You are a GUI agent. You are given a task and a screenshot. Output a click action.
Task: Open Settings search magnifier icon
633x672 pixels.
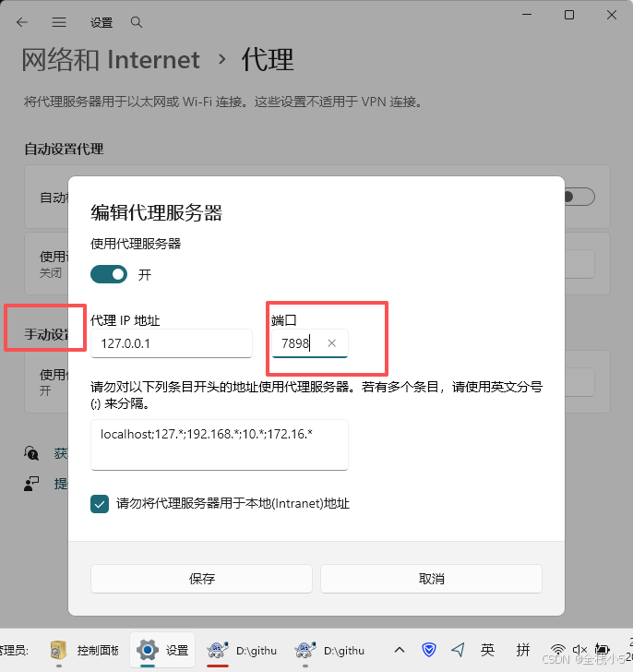137,22
